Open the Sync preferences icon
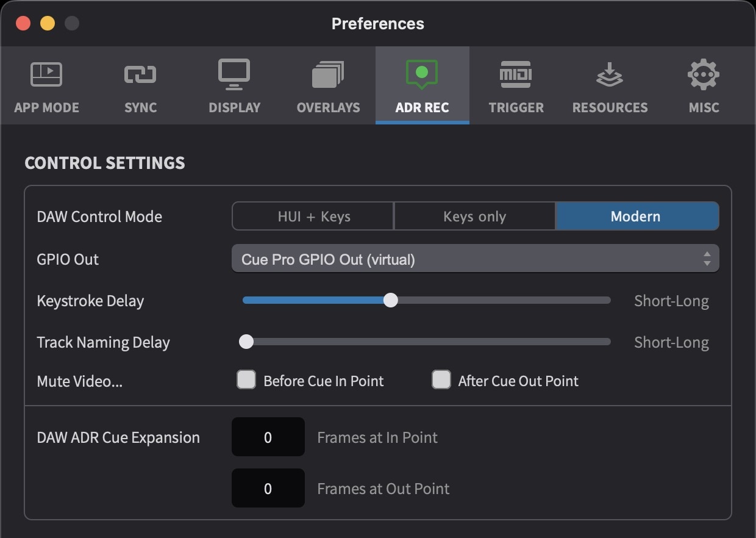This screenshot has width=756, height=538. [140, 74]
